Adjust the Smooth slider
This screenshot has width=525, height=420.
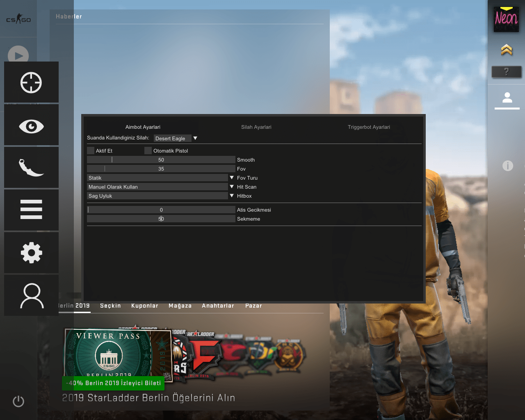[161, 160]
